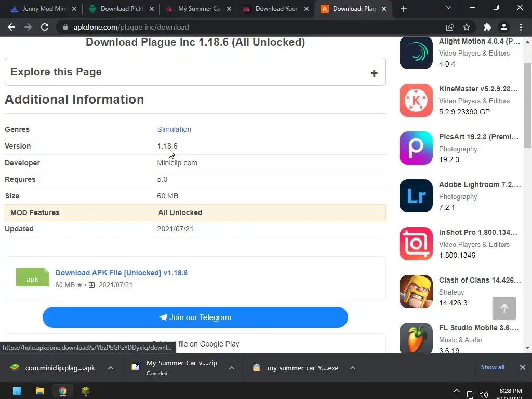Click the Minecraft block taskbar icon
Screen dimensions: 532x399
pos(86,391)
